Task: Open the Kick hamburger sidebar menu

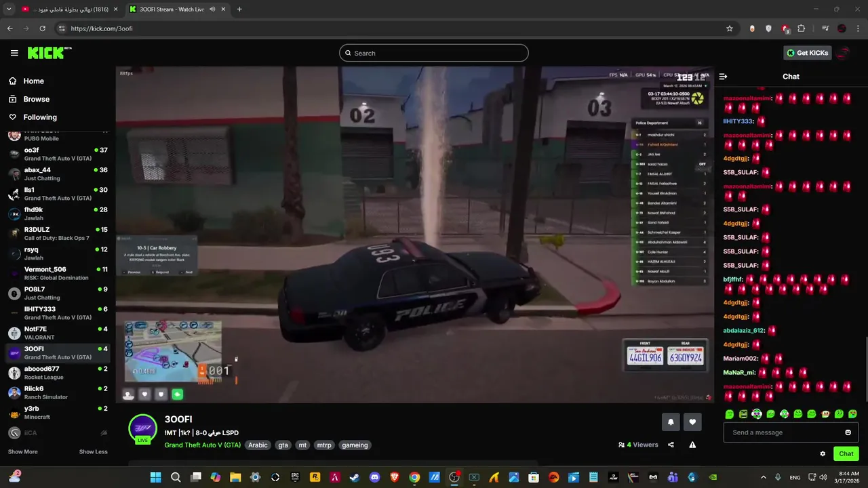Action: [14, 53]
